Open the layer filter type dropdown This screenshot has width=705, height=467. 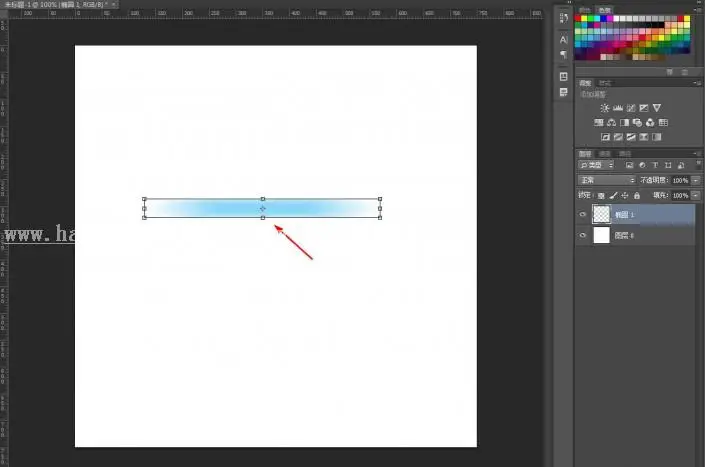pyautogui.click(x=596, y=165)
